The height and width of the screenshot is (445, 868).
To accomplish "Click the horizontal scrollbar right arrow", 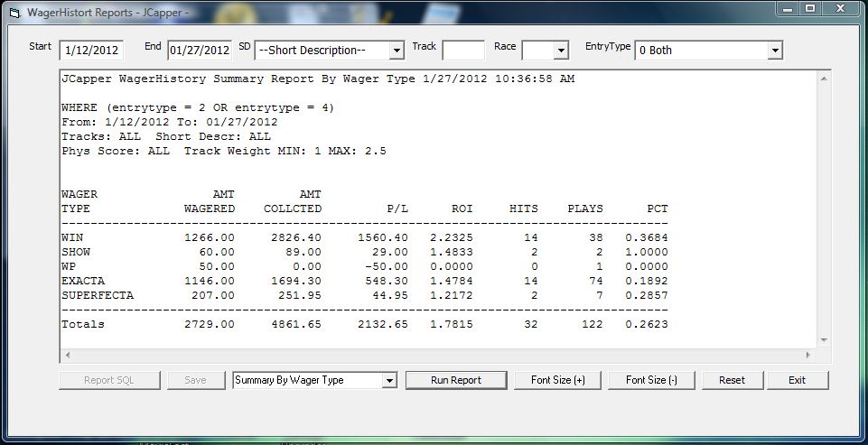I will click(808, 355).
